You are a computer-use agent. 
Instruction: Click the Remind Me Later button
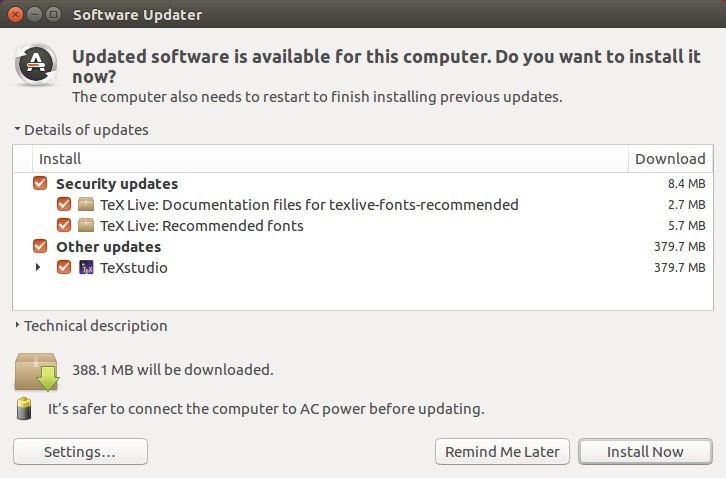[502, 452]
